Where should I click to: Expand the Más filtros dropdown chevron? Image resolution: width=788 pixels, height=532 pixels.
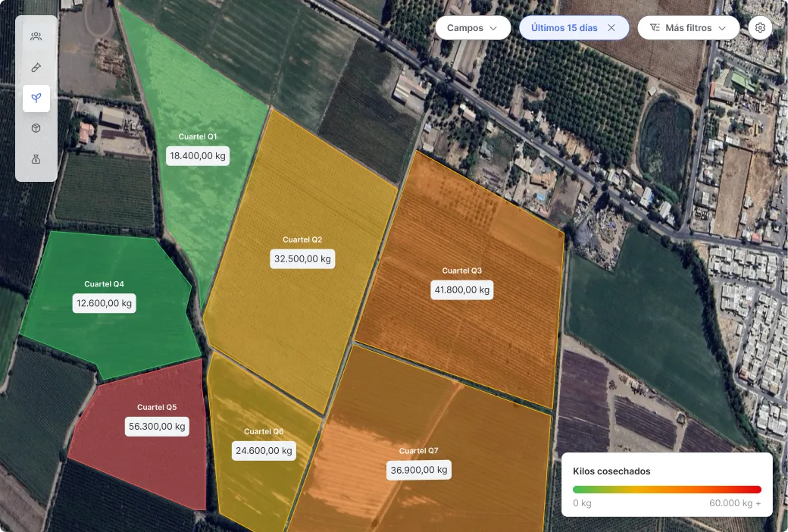(722, 28)
